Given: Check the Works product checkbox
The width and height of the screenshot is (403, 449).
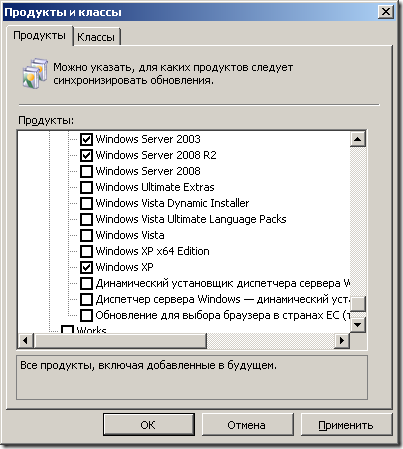Looking at the screenshot, I should (x=67, y=329).
